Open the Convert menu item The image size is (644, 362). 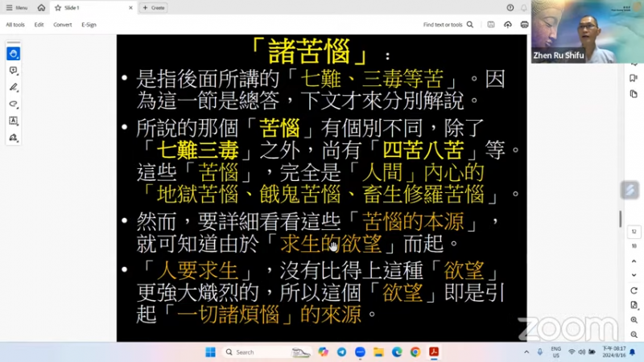coord(63,25)
